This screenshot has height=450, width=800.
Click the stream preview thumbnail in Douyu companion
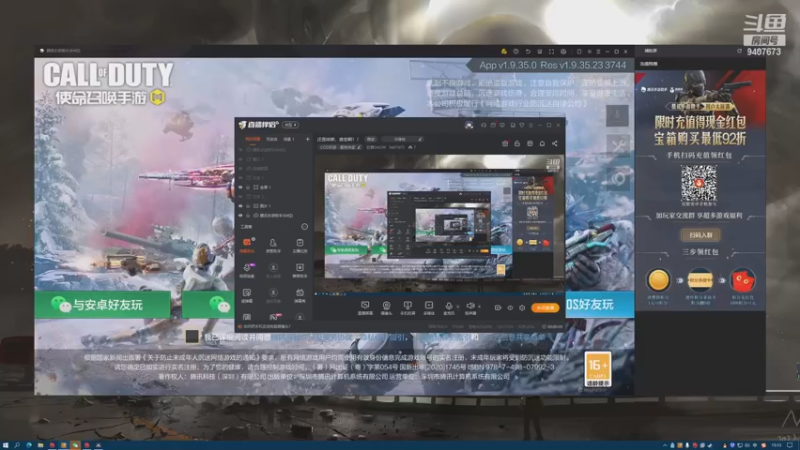point(439,224)
